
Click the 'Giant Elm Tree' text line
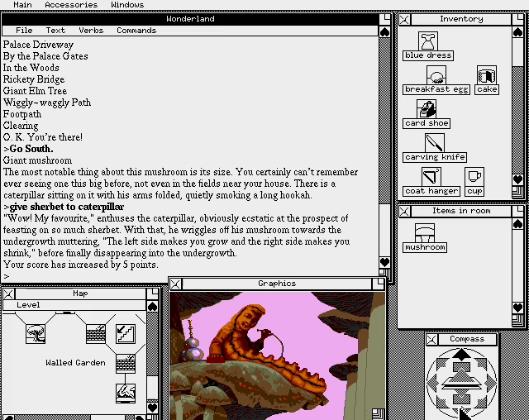point(35,91)
